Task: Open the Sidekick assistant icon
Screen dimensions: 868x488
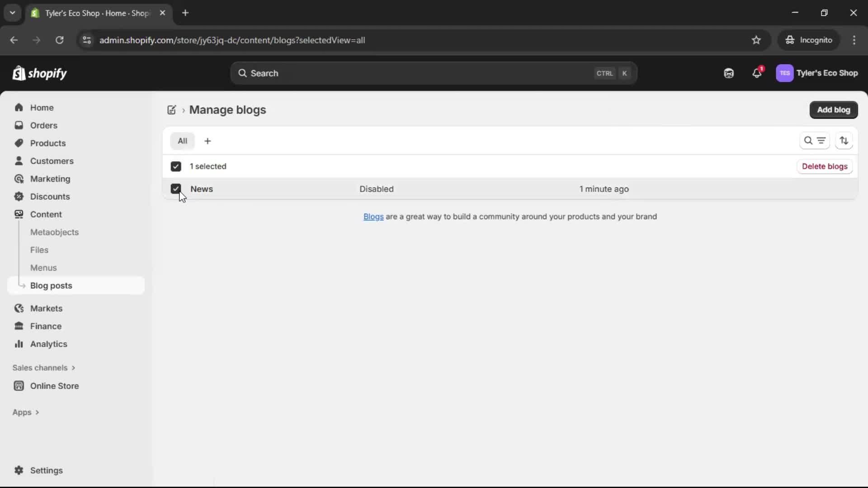Action: coord(729,73)
